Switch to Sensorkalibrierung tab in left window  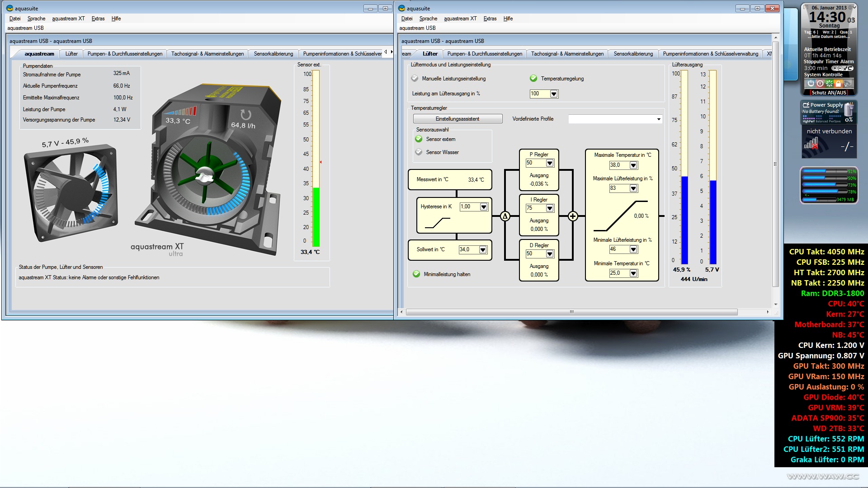click(273, 54)
